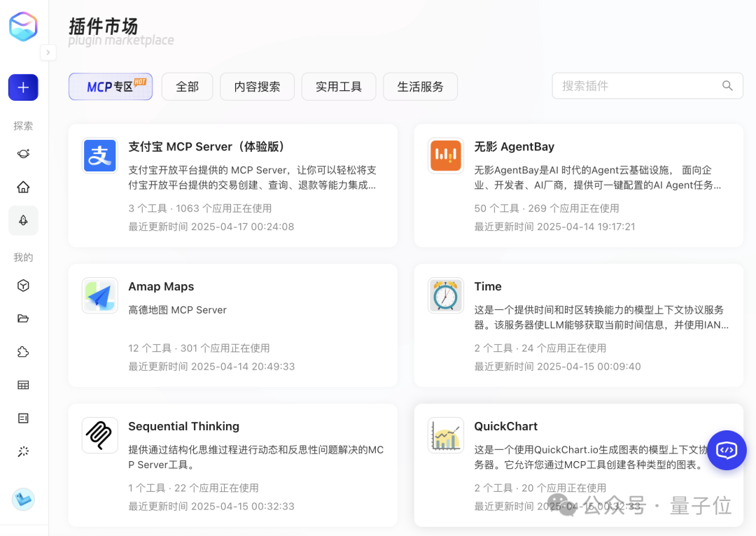Screen dimensions: 756x536
Task: Click the 探索 sidebar section label
Action: [x=23, y=126]
